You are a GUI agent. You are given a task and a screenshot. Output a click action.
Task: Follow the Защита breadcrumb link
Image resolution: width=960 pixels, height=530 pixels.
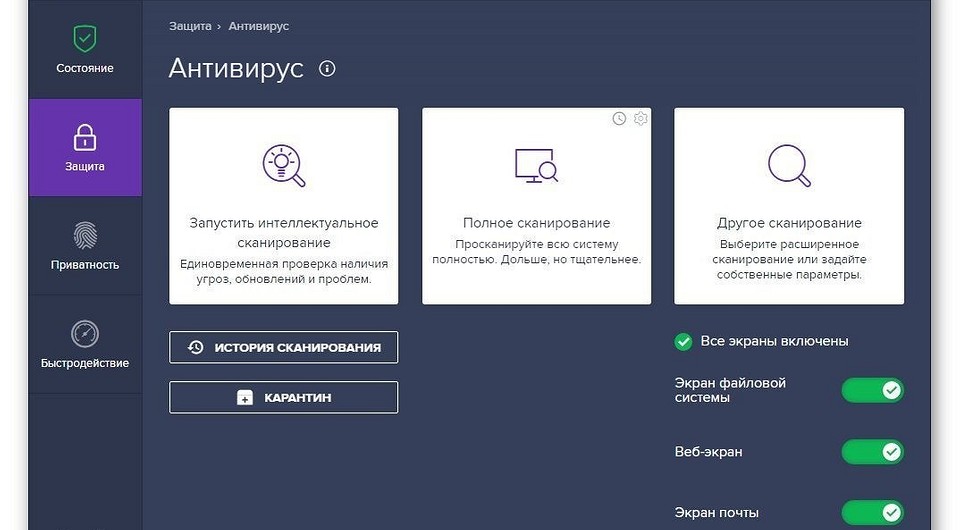(190, 26)
